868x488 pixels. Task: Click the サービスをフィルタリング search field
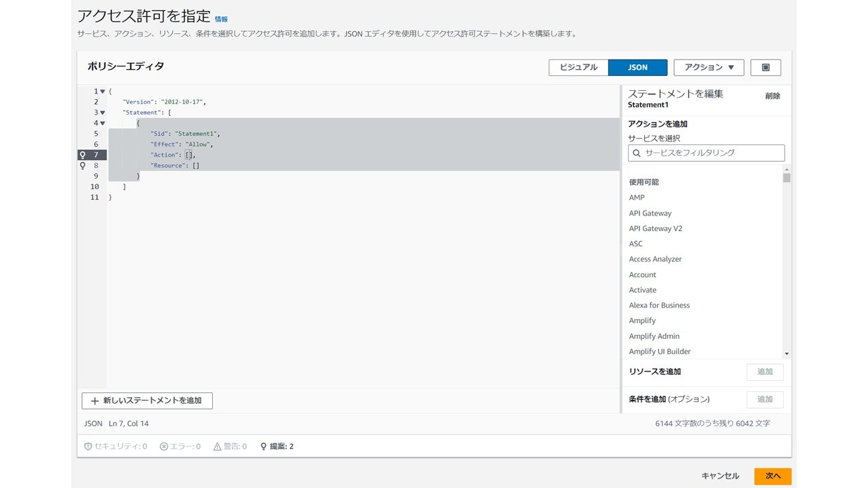tap(706, 153)
